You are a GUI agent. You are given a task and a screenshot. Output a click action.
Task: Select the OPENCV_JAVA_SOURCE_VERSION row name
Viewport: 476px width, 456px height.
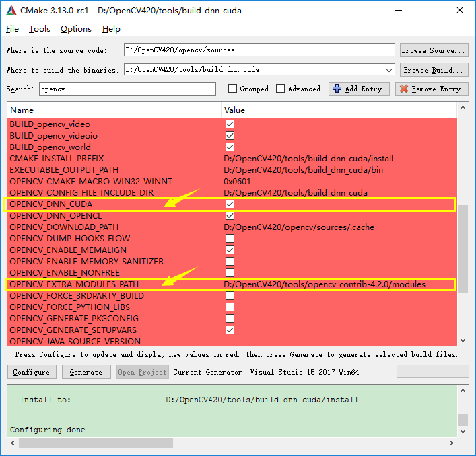pyautogui.click(x=75, y=341)
